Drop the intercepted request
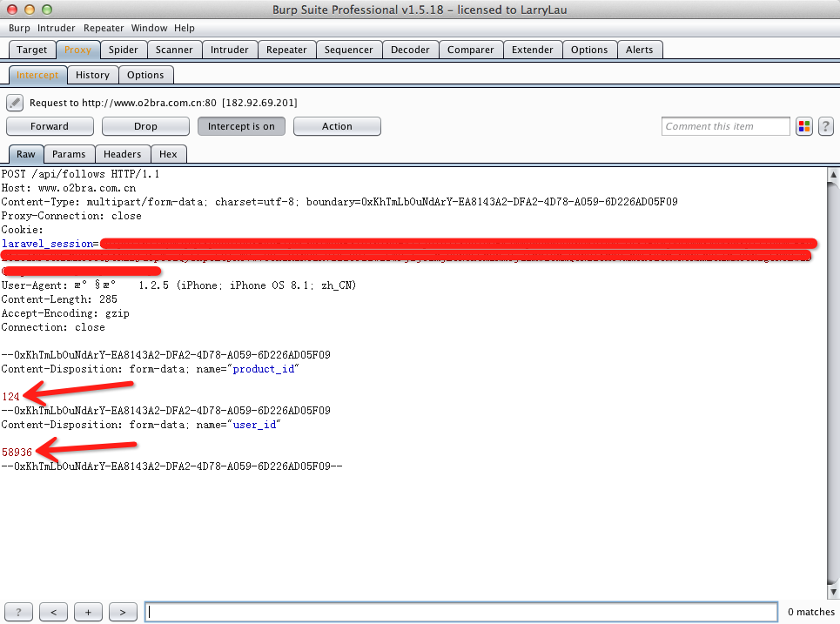Image resolution: width=840 pixels, height=624 pixels. pos(145,126)
